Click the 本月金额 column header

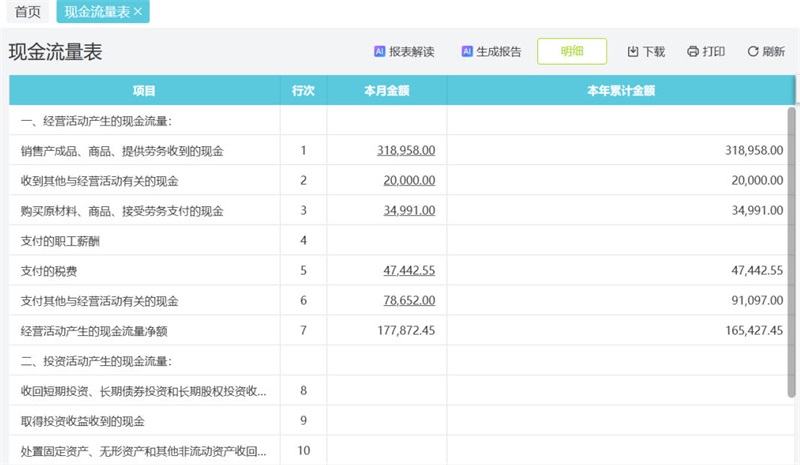[386, 91]
